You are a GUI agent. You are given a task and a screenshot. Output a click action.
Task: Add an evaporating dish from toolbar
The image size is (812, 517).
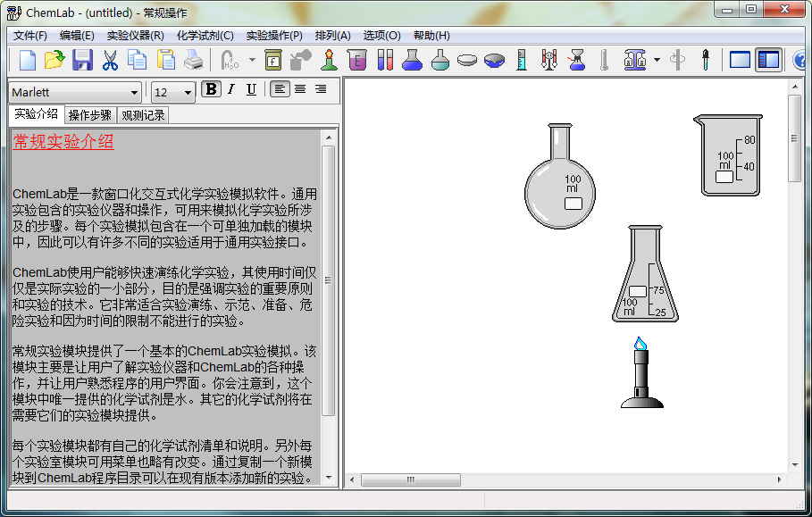[495, 60]
